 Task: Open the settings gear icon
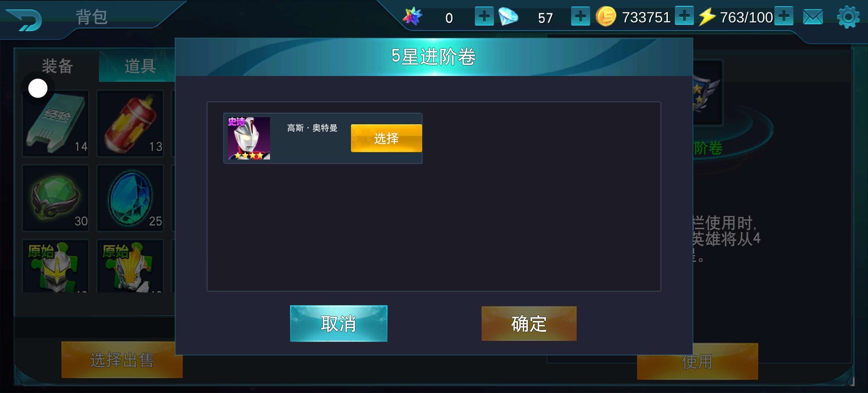click(848, 17)
